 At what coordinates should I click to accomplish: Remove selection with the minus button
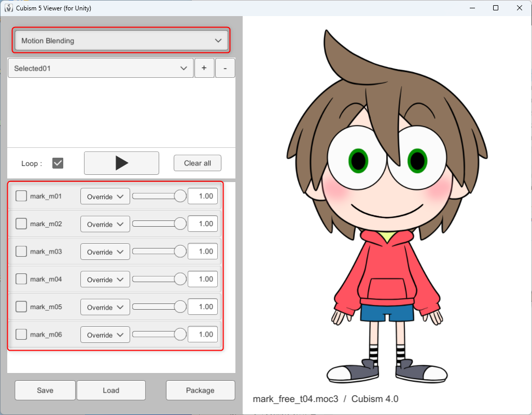pos(225,68)
